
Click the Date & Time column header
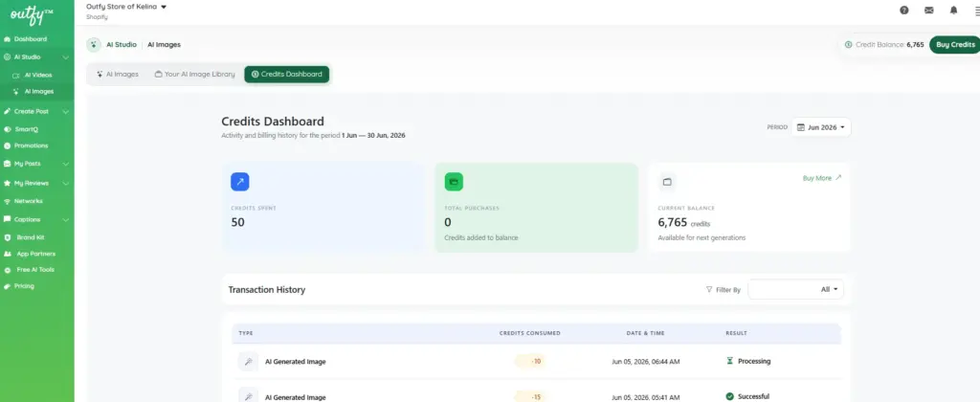tap(645, 333)
